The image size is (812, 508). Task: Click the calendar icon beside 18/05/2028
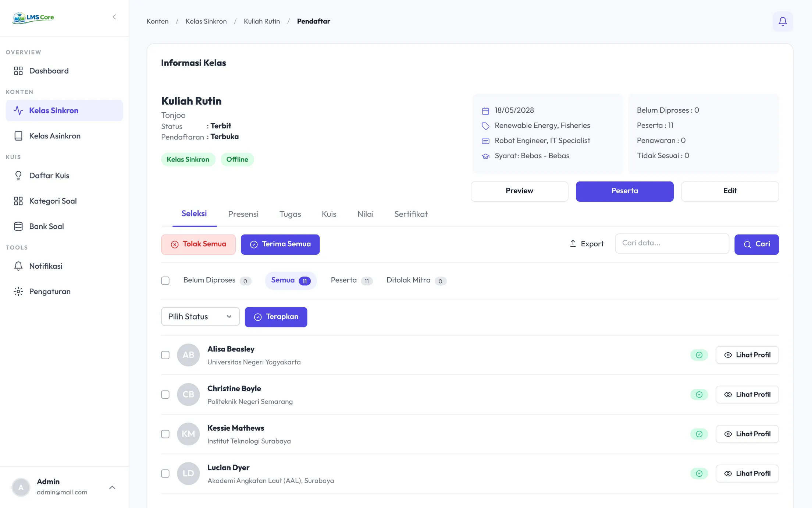point(485,111)
